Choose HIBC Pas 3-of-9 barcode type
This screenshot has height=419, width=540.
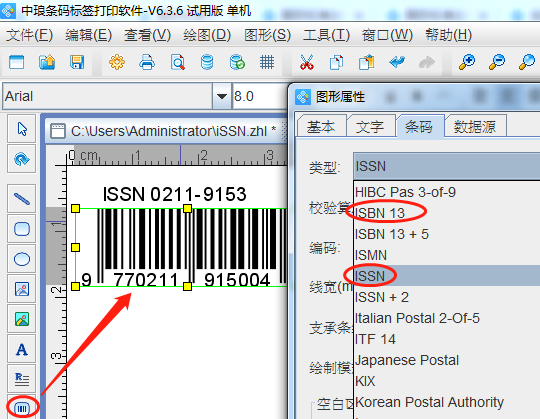447,192
